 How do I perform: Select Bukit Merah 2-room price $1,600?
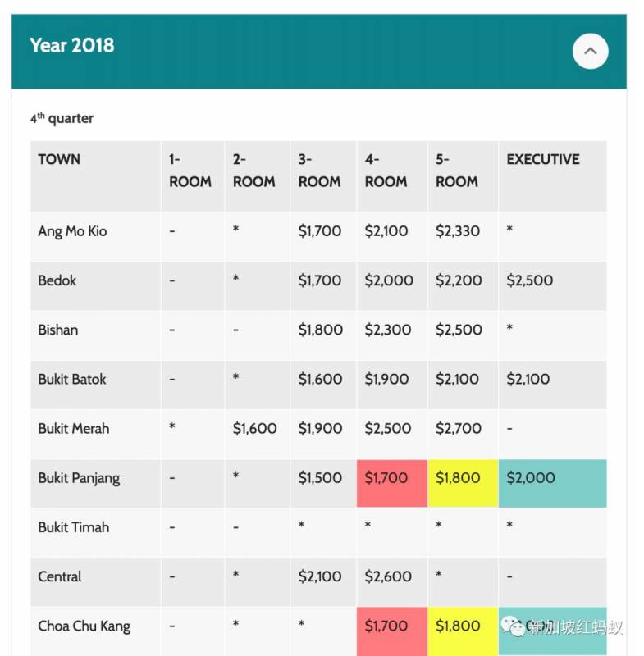(x=254, y=428)
